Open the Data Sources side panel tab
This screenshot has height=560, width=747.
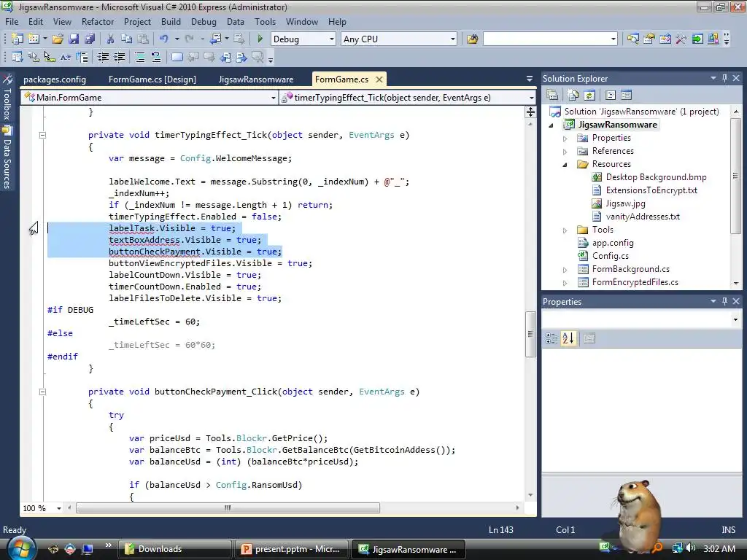(x=7, y=158)
